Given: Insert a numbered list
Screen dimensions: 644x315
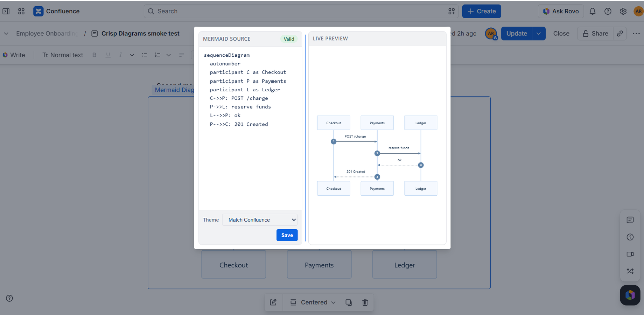Looking at the screenshot, I should tap(157, 55).
